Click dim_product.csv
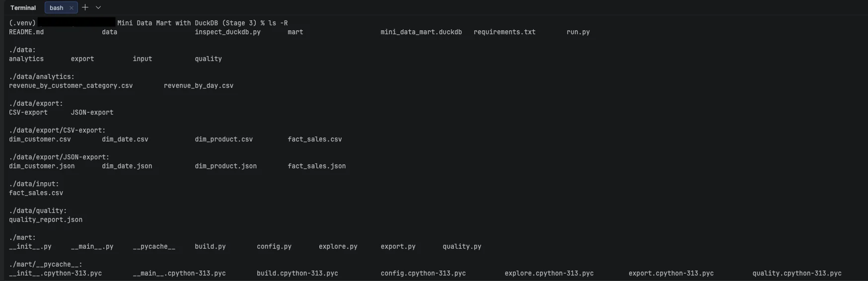Screen dimensions: 868x281 coord(223,140)
